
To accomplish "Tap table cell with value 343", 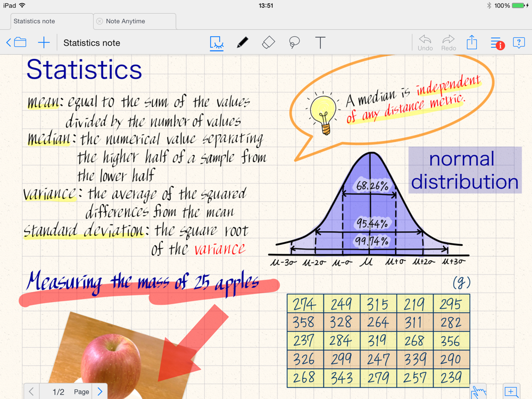I will click(342, 378).
